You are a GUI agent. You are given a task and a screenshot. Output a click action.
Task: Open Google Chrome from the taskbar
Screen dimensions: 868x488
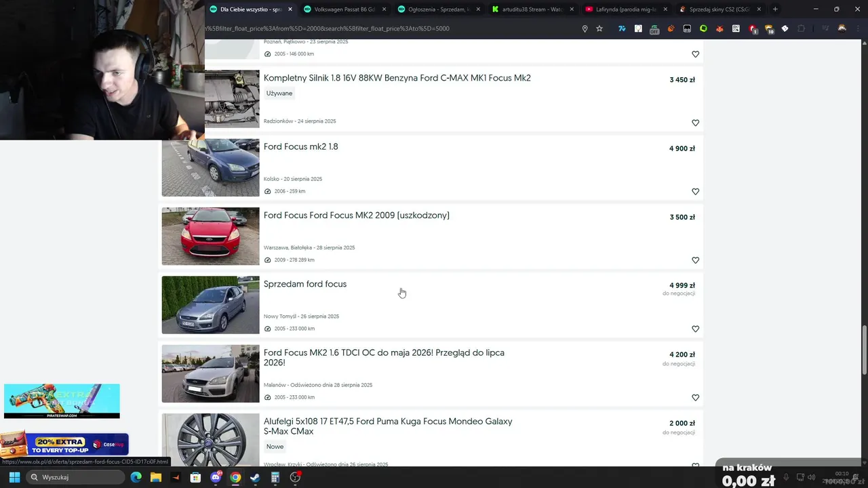click(235, 477)
